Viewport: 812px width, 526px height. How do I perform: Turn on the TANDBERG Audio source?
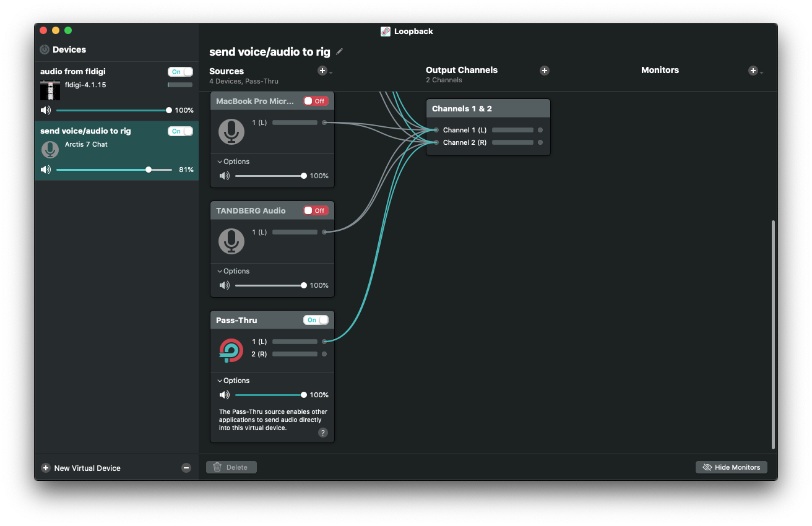315,210
